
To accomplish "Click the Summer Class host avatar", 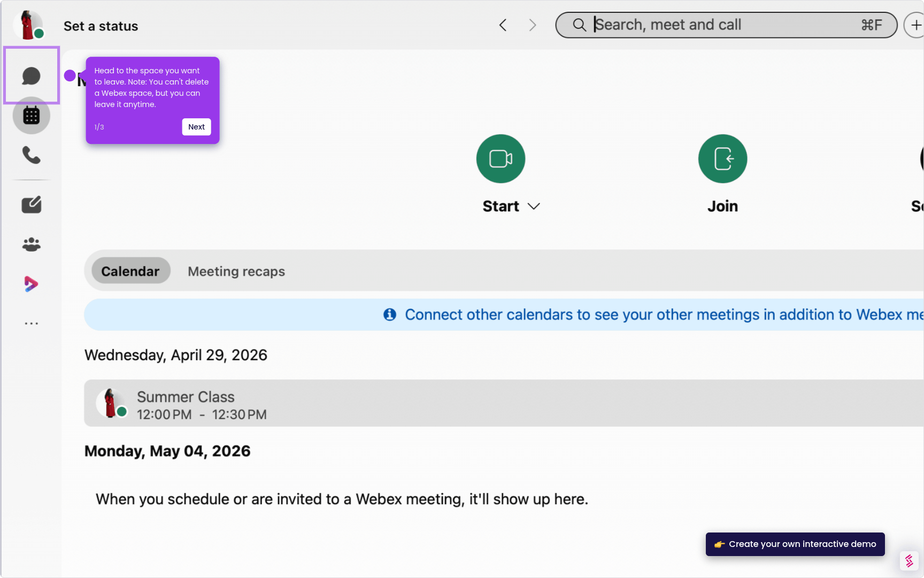I will (111, 403).
